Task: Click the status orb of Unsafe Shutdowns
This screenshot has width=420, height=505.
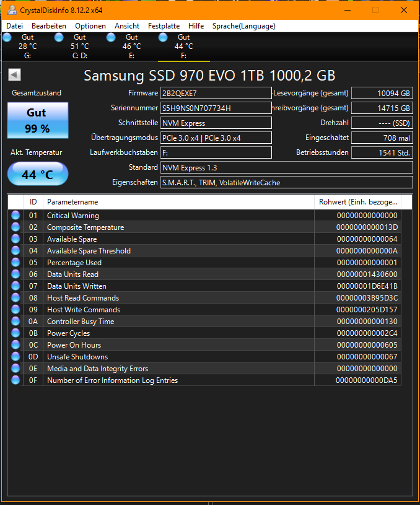Action: tap(15, 356)
